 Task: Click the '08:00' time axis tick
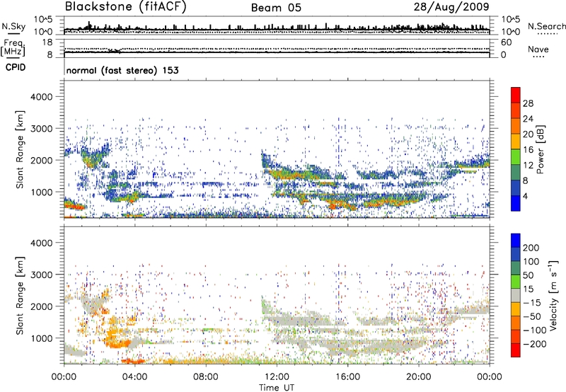[206, 377]
